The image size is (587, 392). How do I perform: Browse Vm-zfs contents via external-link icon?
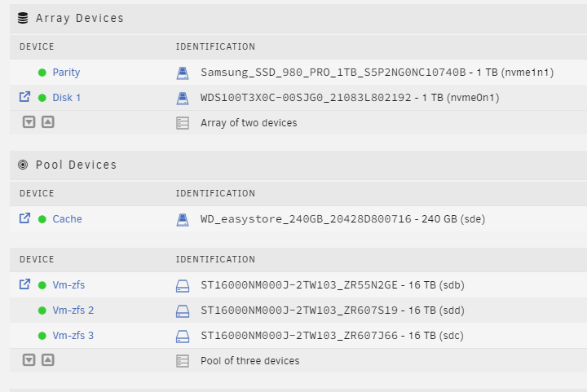24,284
